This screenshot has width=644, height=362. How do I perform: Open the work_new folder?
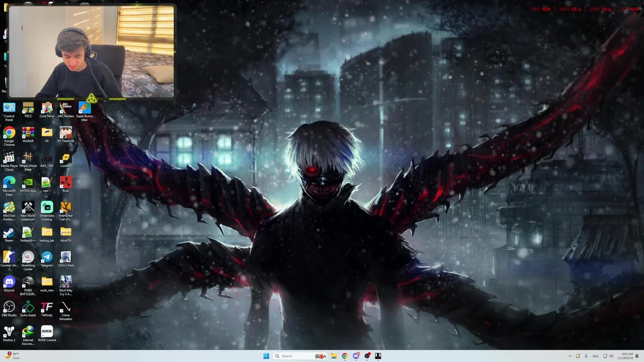tap(47, 284)
